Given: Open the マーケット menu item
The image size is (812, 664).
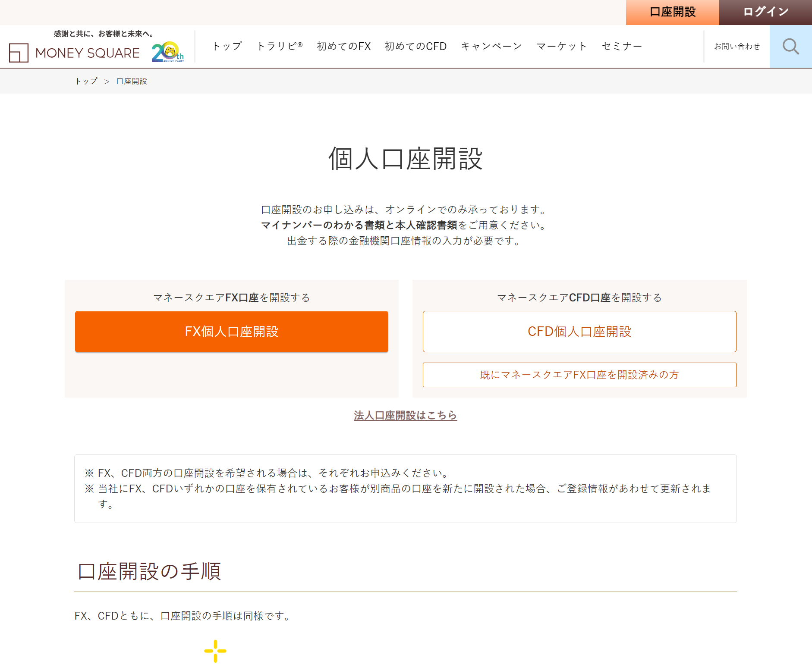Looking at the screenshot, I should tap(562, 46).
